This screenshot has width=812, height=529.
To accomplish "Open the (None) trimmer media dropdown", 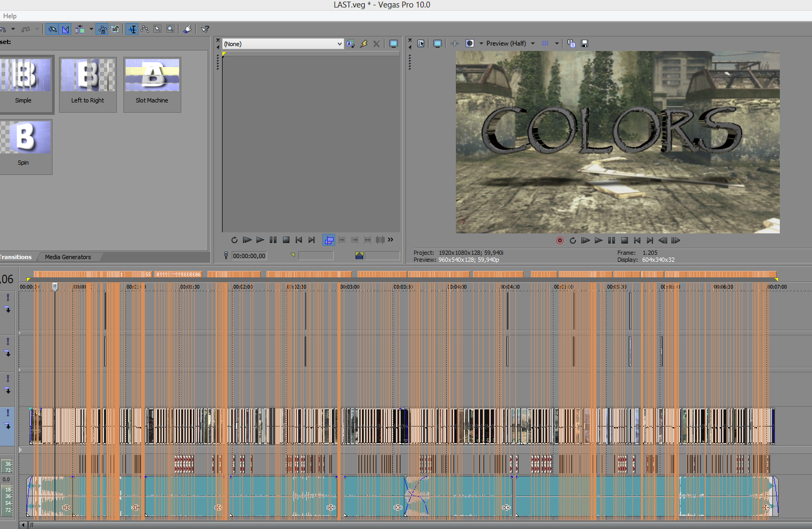I will [x=283, y=44].
